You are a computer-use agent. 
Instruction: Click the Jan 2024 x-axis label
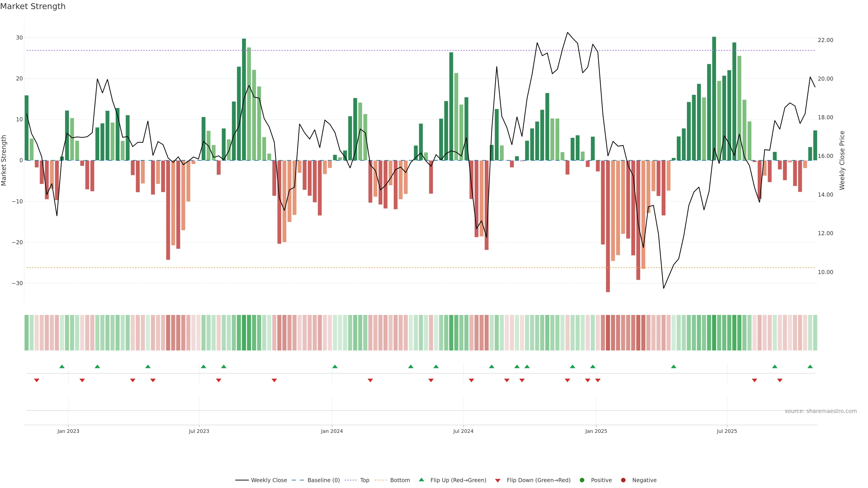click(x=332, y=431)
